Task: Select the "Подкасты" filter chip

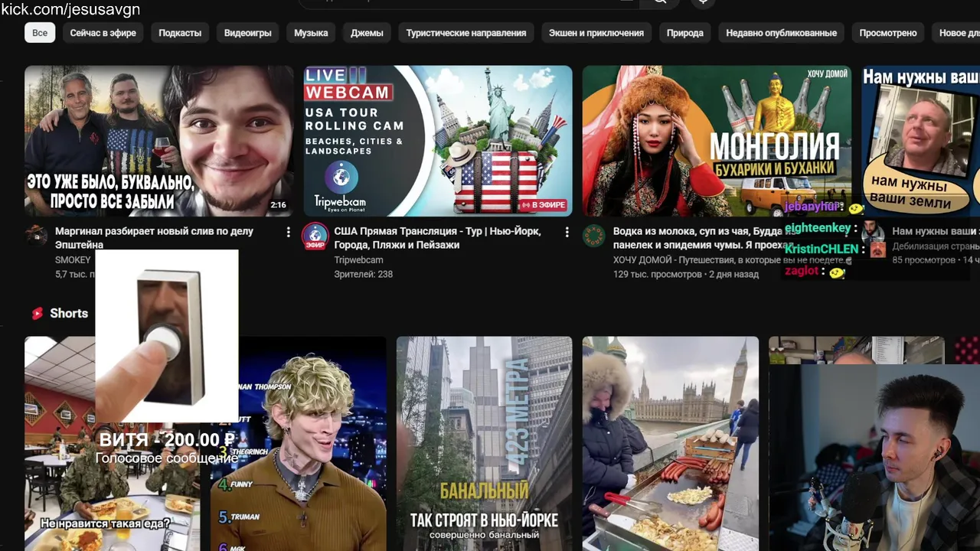Action: (180, 33)
